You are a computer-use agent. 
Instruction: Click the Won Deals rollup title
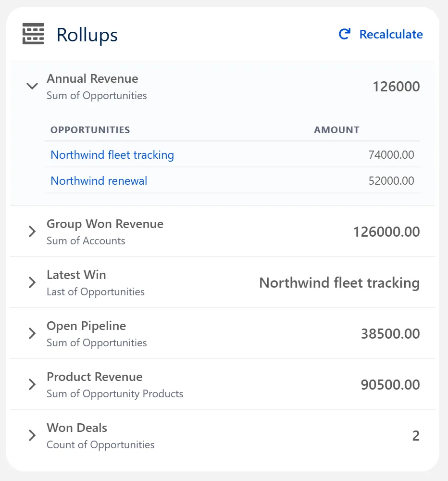(76, 428)
